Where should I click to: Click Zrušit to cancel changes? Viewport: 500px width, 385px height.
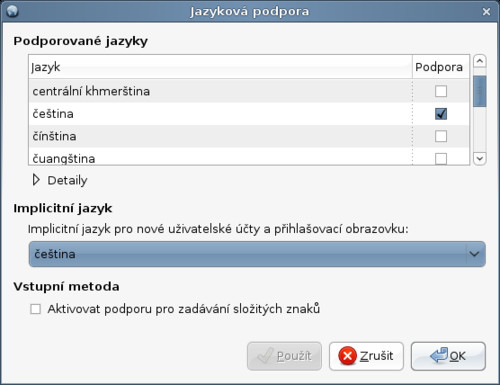point(366,356)
